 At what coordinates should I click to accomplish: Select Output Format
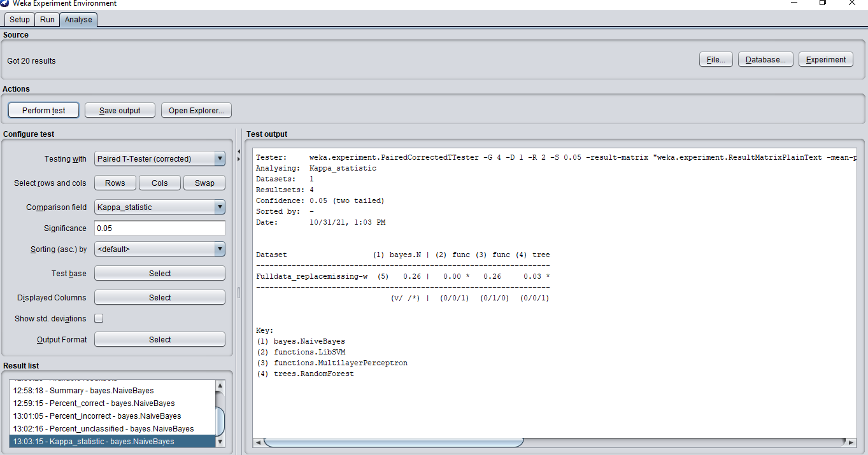(160, 340)
